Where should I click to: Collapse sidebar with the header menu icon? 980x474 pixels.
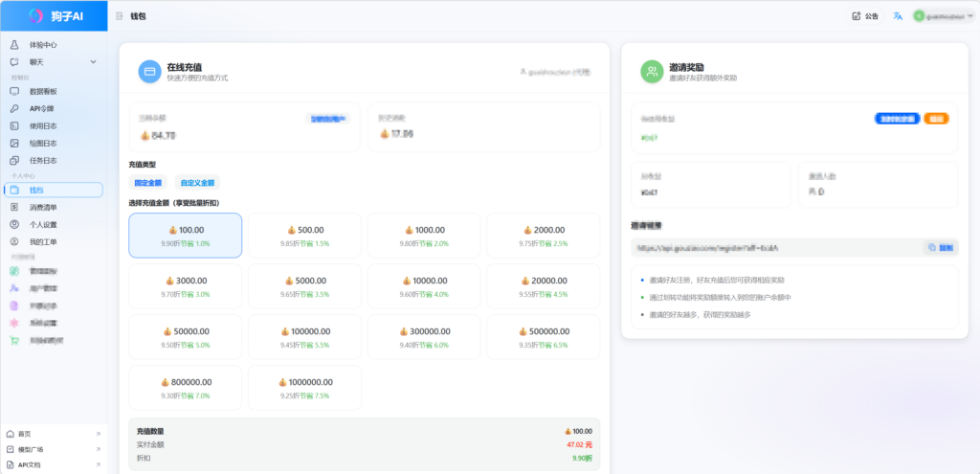[x=120, y=16]
